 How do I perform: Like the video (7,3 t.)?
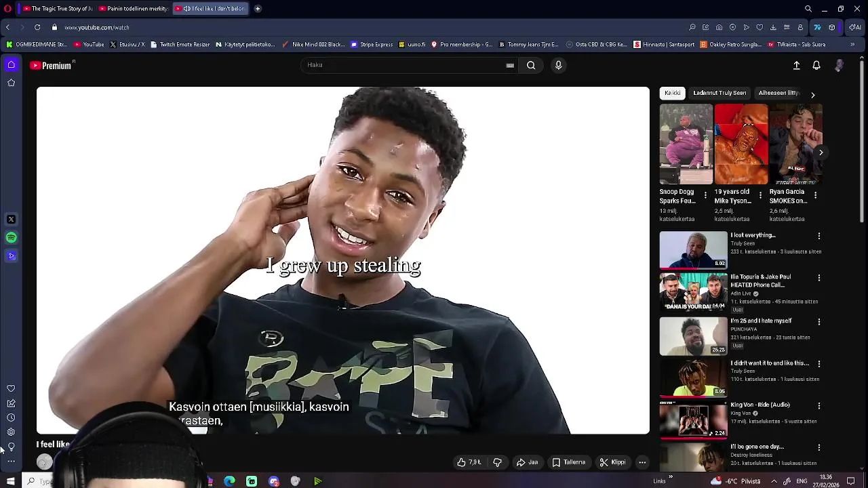469,462
